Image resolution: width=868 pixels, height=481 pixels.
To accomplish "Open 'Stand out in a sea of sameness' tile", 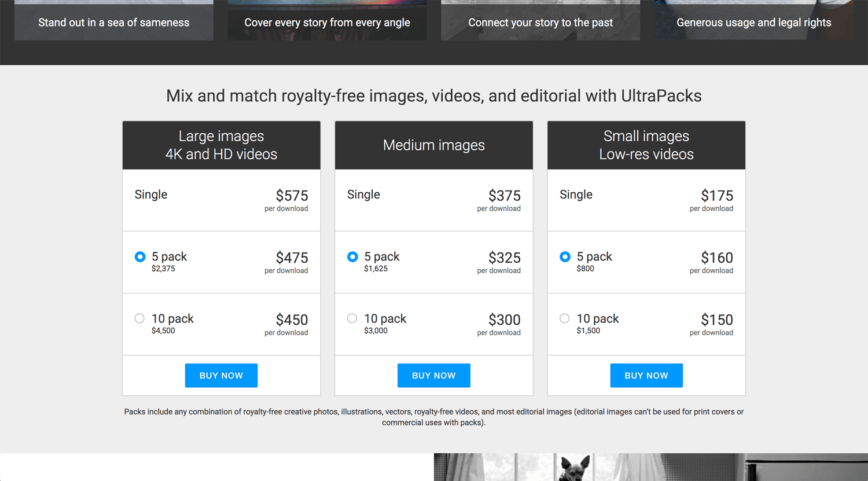I will 114,20.
